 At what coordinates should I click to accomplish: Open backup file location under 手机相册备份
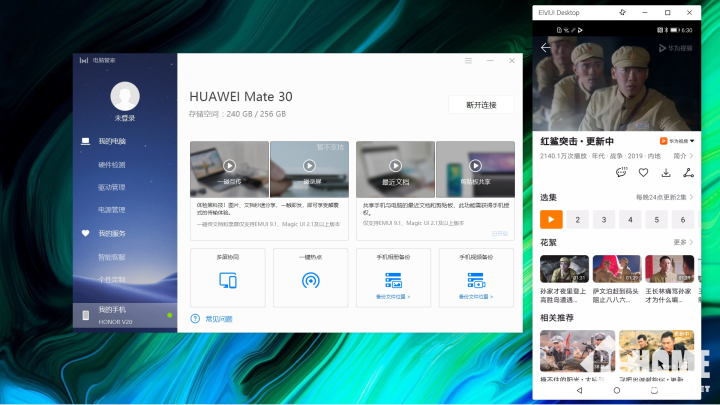click(393, 297)
